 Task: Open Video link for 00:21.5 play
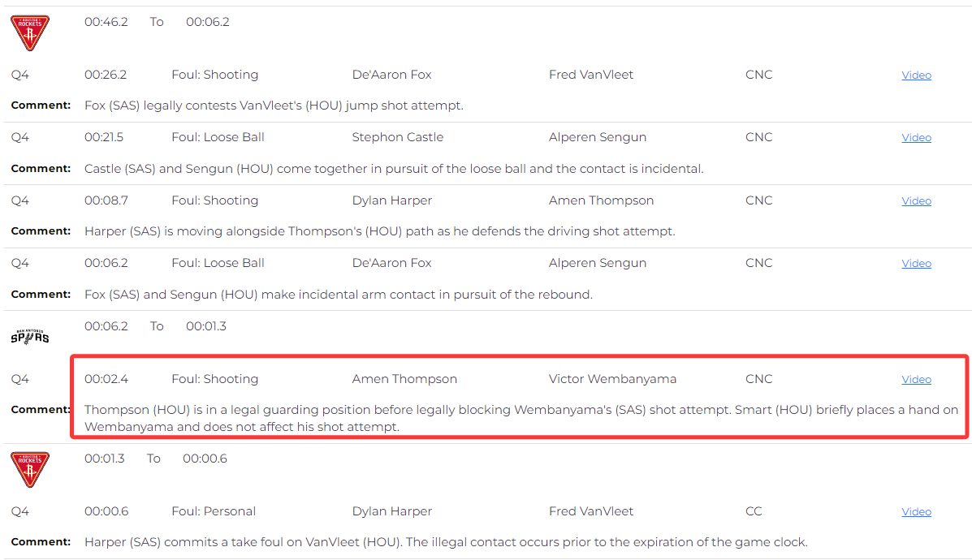(916, 137)
